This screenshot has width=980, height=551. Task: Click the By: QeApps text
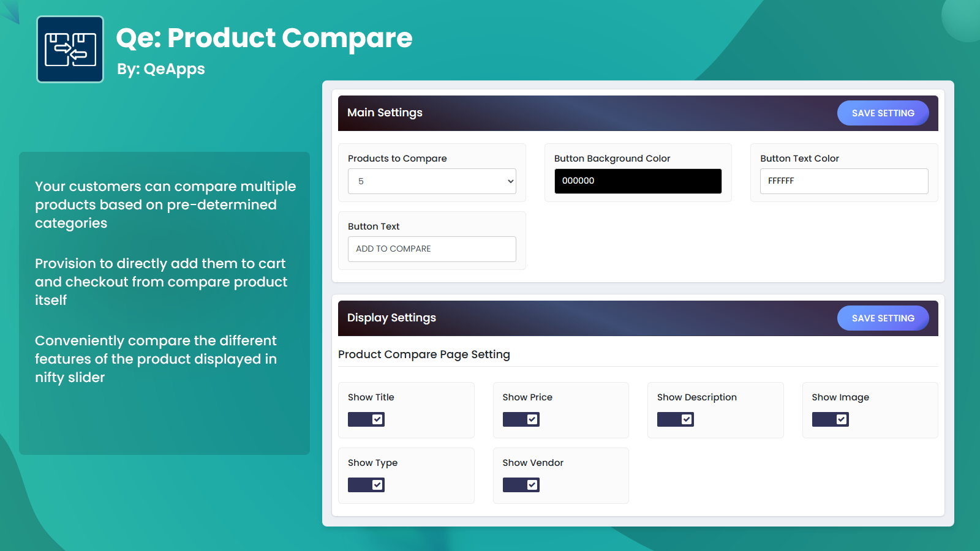161,69
